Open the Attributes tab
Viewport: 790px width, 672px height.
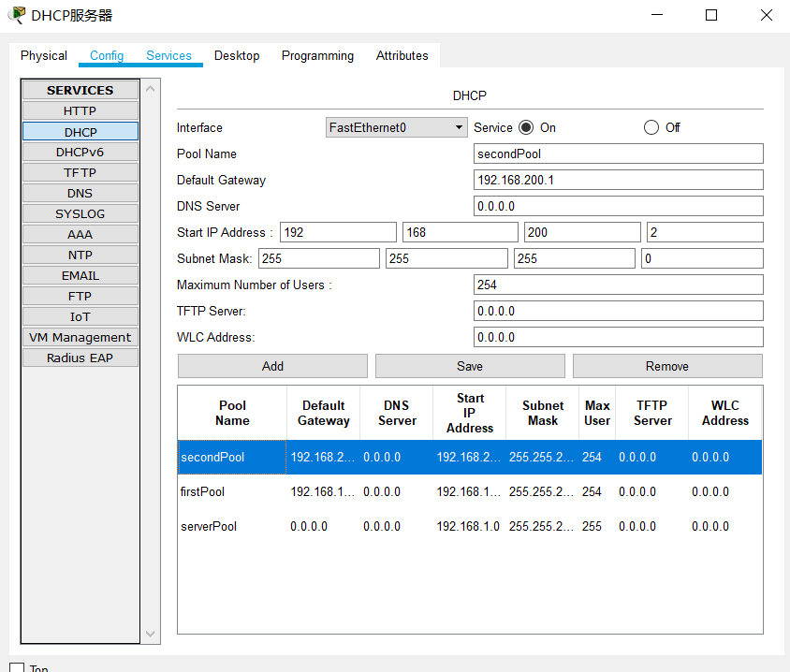(402, 55)
